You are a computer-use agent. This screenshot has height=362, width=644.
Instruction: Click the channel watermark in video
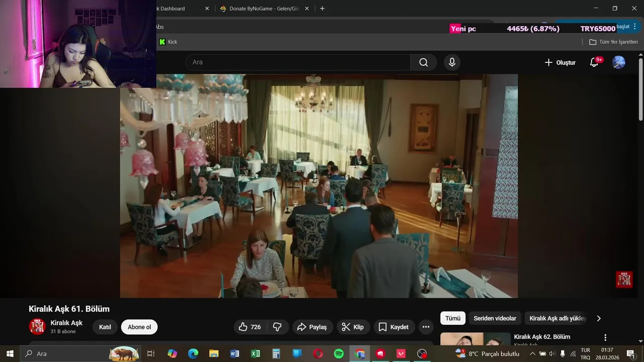point(624,280)
